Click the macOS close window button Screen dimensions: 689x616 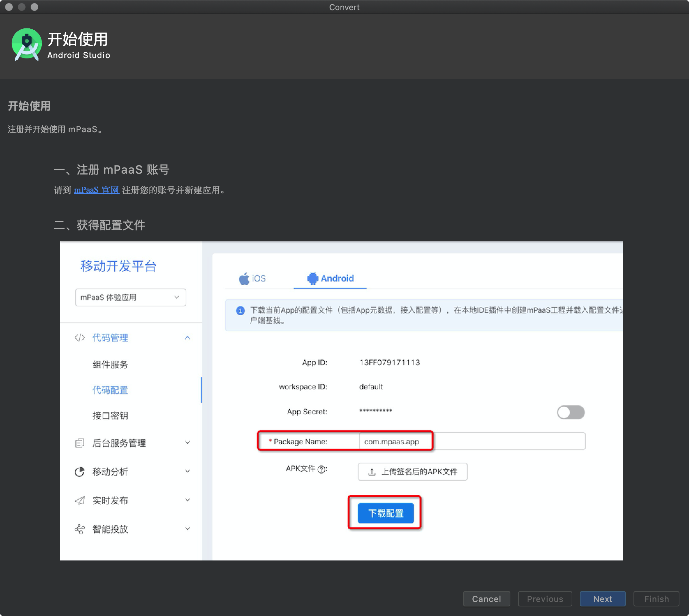[9, 7]
